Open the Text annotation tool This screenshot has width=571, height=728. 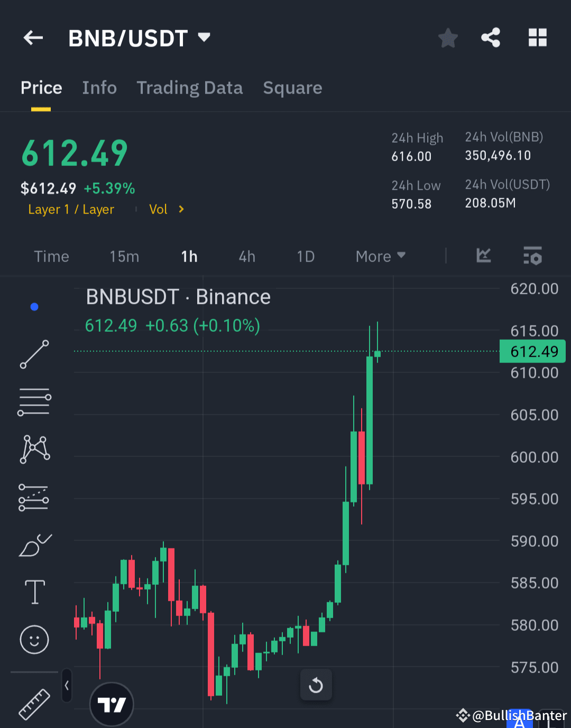[x=34, y=592]
